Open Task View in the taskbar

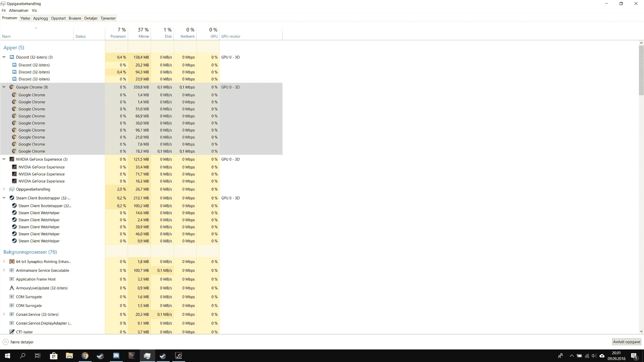[x=38, y=356]
